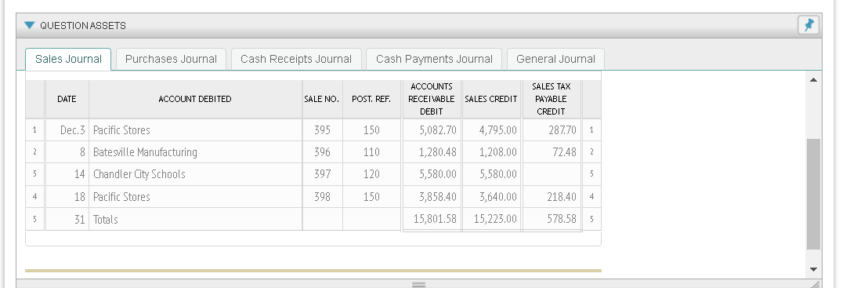The image size is (868, 288).
Task: Click the ACCOUNTS RECEIVABLE DEBIT header
Action: click(432, 99)
